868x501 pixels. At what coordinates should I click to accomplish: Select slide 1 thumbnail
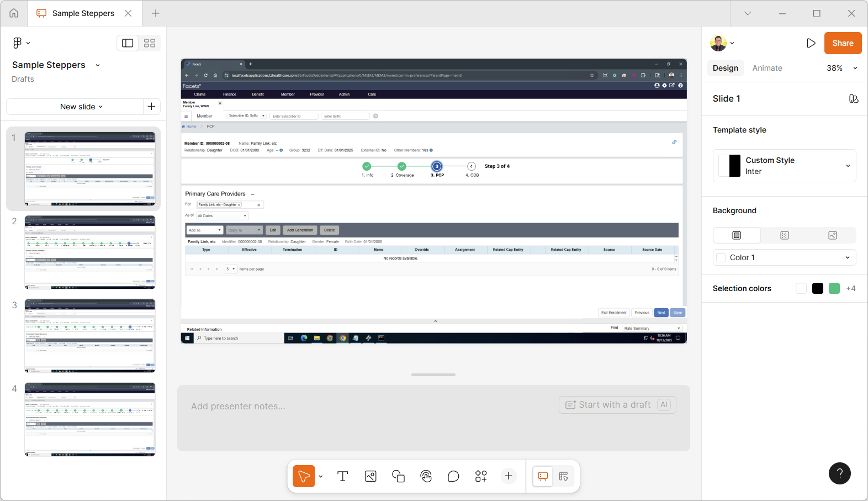(90, 169)
